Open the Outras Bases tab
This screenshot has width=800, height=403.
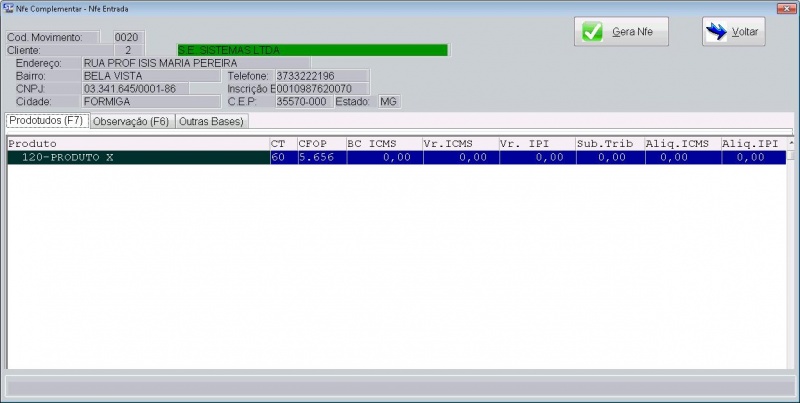(210, 121)
